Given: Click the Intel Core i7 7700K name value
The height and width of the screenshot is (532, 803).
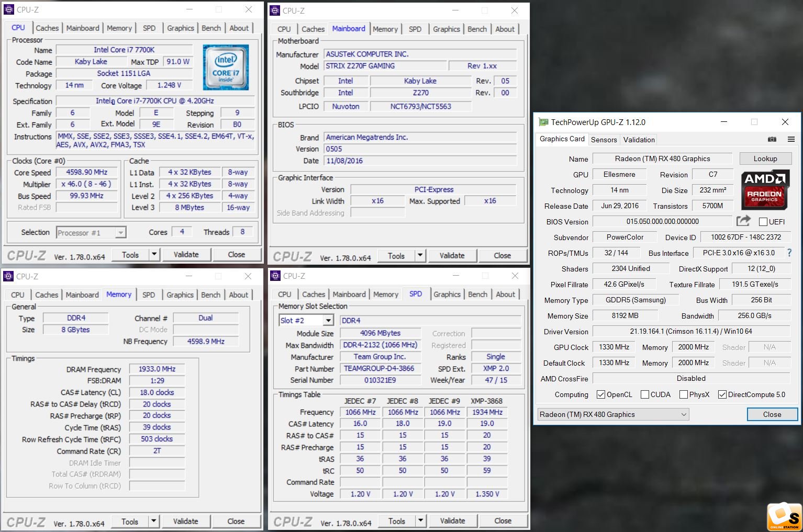Looking at the screenshot, I should coord(124,50).
